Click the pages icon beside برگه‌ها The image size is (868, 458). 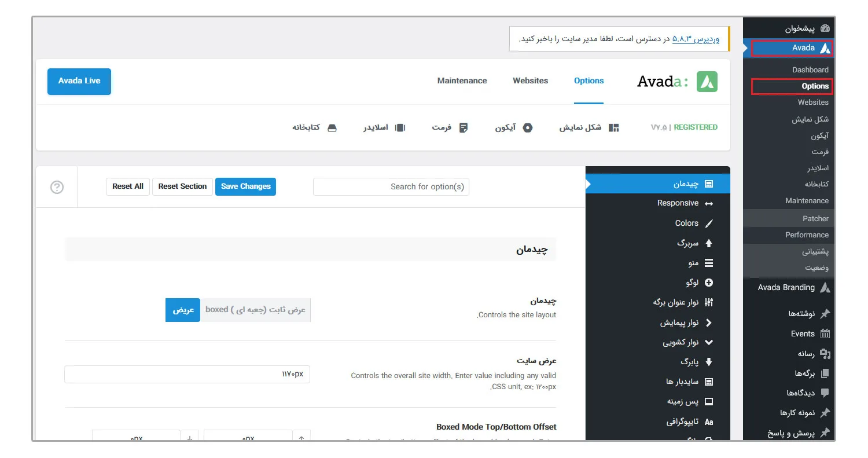(825, 373)
